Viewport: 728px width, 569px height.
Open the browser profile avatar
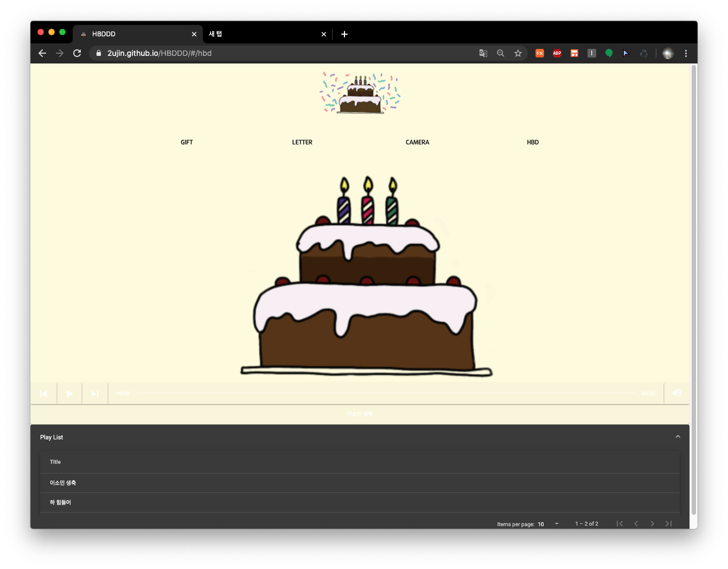(x=668, y=53)
